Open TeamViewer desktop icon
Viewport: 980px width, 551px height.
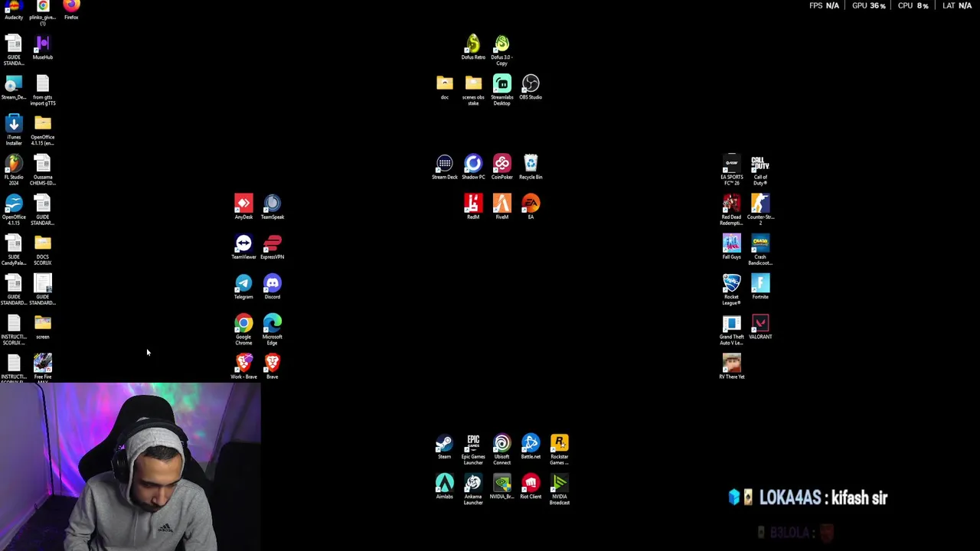243,246
